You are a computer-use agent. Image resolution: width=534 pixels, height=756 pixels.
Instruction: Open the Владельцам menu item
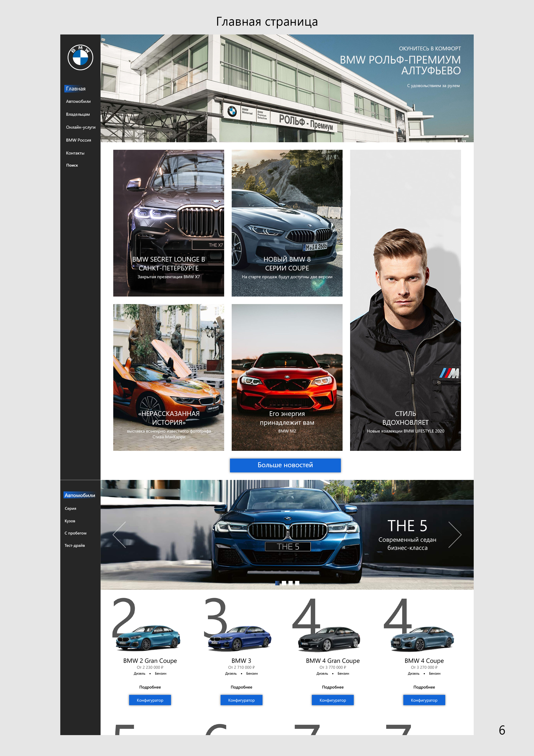(x=78, y=114)
